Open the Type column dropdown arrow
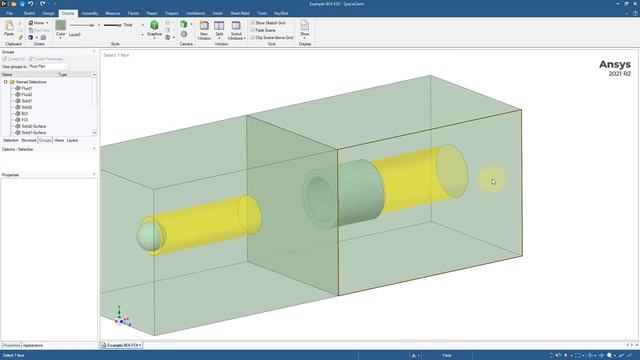Viewport: 640px width, 360px height. tap(94, 75)
